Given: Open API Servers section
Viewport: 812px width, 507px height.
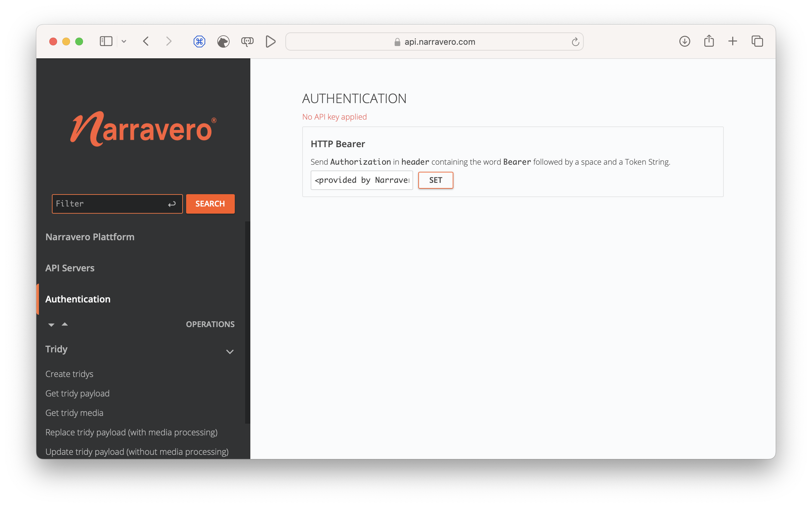Looking at the screenshot, I should tap(70, 267).
